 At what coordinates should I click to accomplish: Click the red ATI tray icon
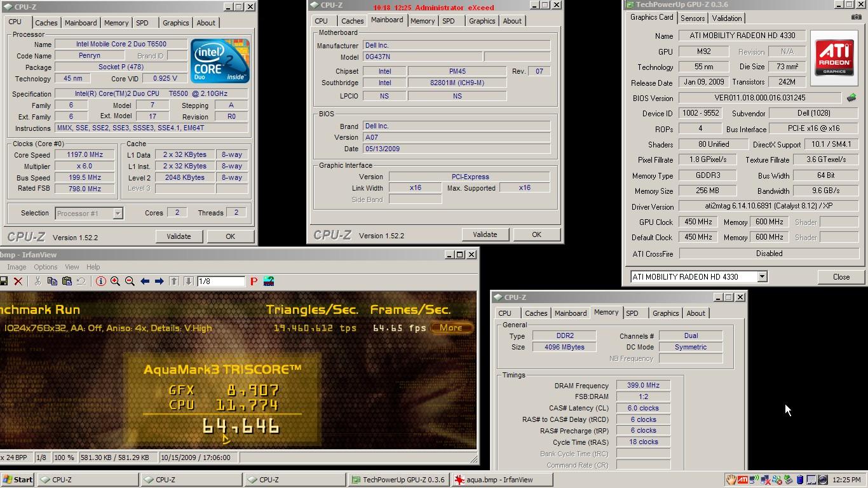click(x=742, y=480)
